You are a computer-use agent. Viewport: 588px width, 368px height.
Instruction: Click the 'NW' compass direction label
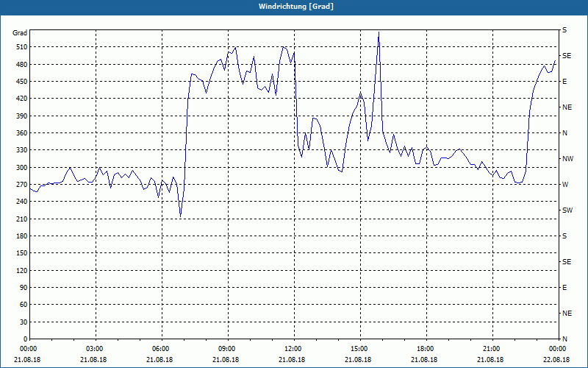tap(567, 159)
